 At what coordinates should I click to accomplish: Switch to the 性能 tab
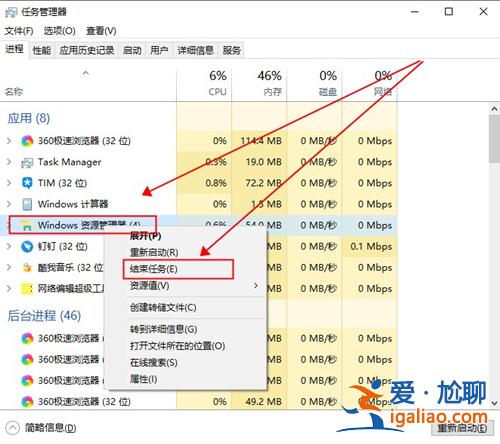tap(42, 50)
